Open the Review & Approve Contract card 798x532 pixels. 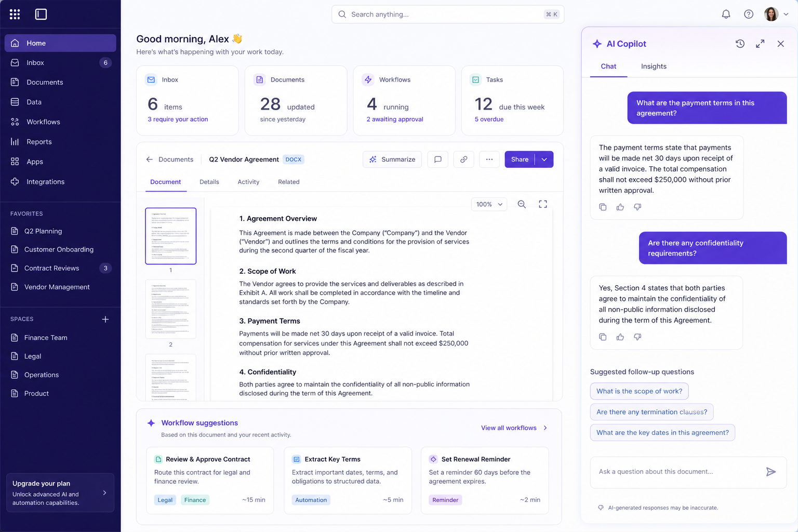210,481
